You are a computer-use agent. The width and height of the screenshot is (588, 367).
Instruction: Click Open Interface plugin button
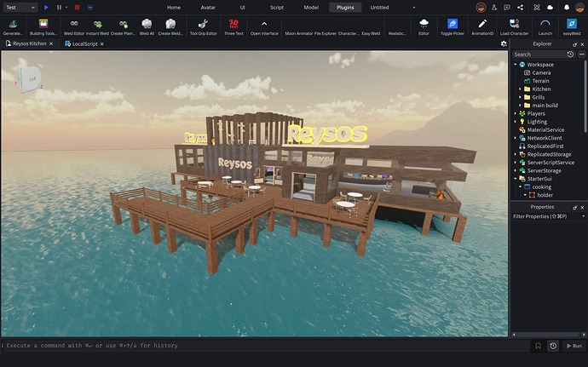coord(264,27)
